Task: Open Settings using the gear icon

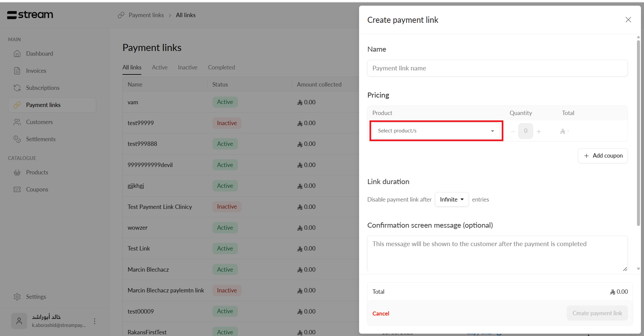Action: click(17, 297)
